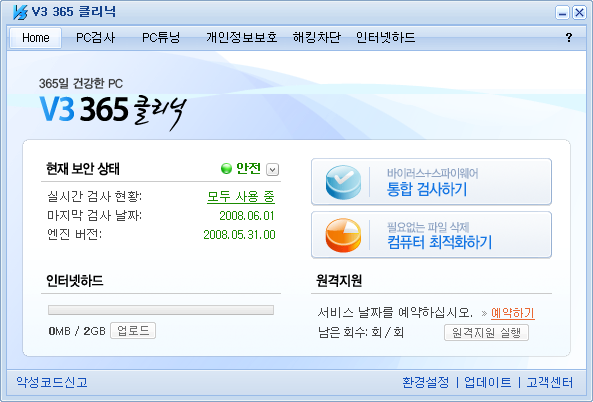Minimize the V3 365 클리닉 window
593x402 pixels.
tap(562, 13)
